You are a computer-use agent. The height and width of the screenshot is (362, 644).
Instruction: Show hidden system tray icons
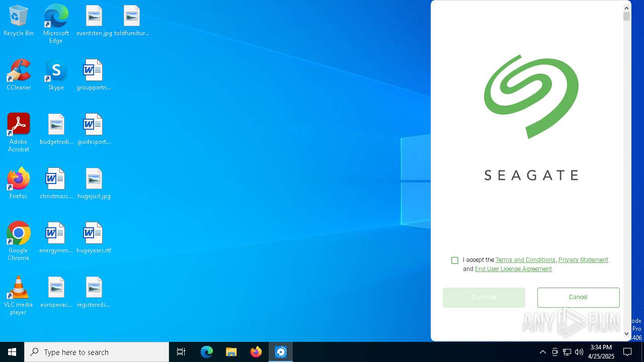(542, 352)
